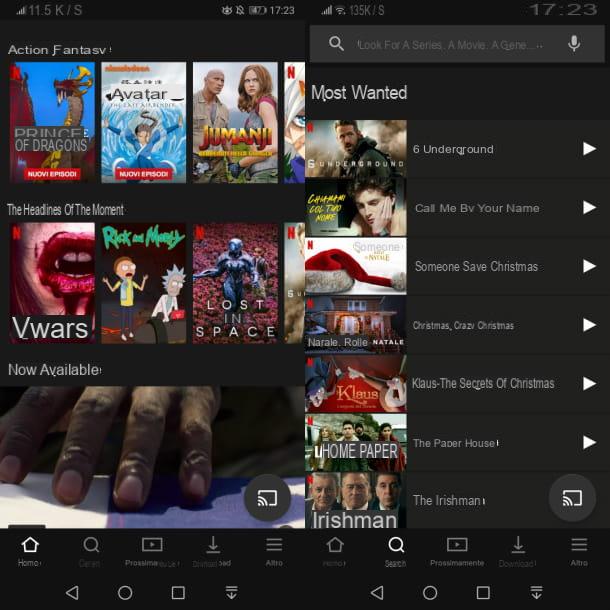The height and width of the screenshot is (610, 610).
Task: Tap hide-navigation-bar arrow on left screen
Action: pyautogui.click(x=231, y=592)
